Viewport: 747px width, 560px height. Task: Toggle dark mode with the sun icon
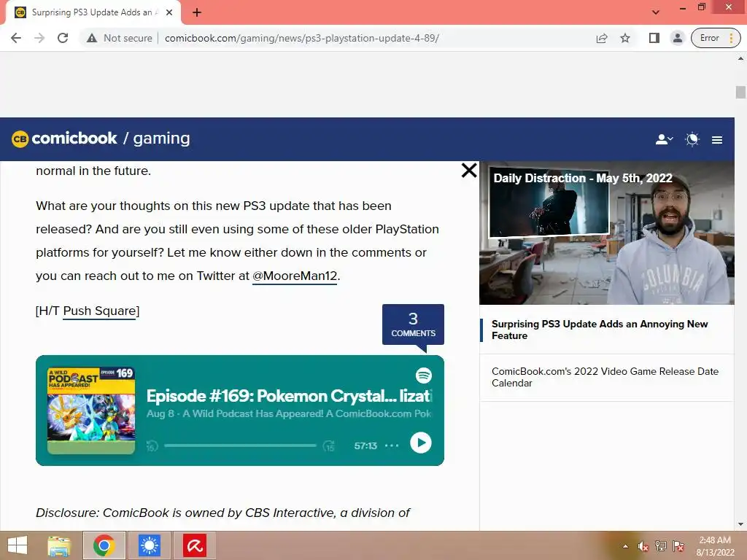point(692,139)
